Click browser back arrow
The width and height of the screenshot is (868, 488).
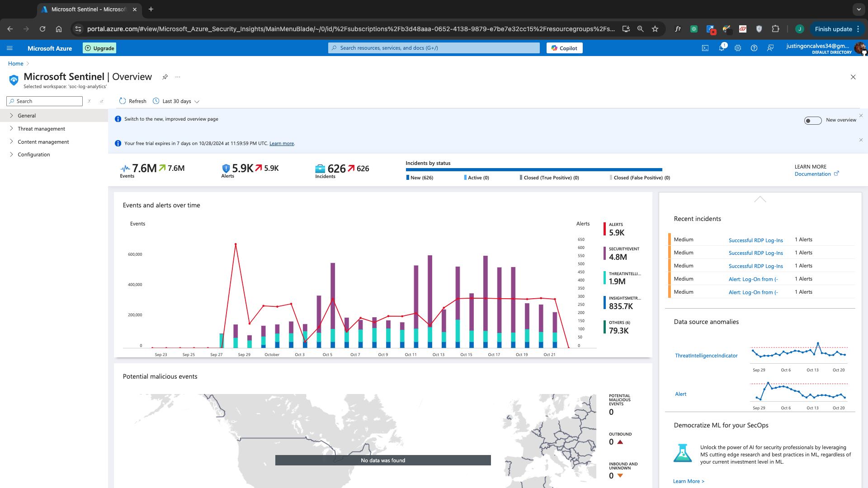point(10,29)
